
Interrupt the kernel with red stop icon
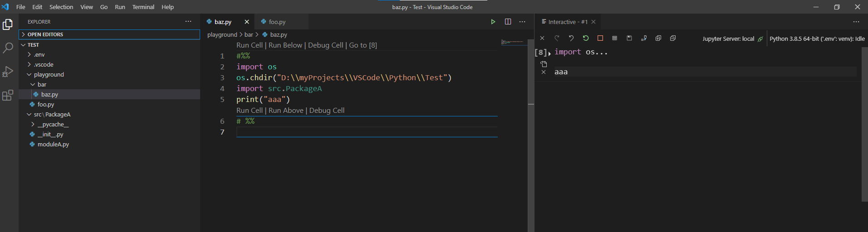(x=600, y=38)
